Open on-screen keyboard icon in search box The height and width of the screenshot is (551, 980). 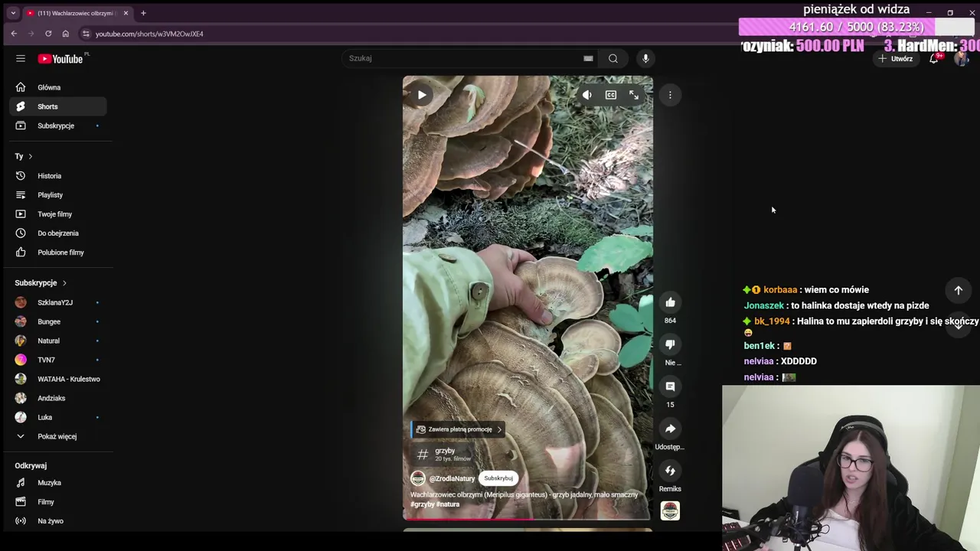(588, 58)
